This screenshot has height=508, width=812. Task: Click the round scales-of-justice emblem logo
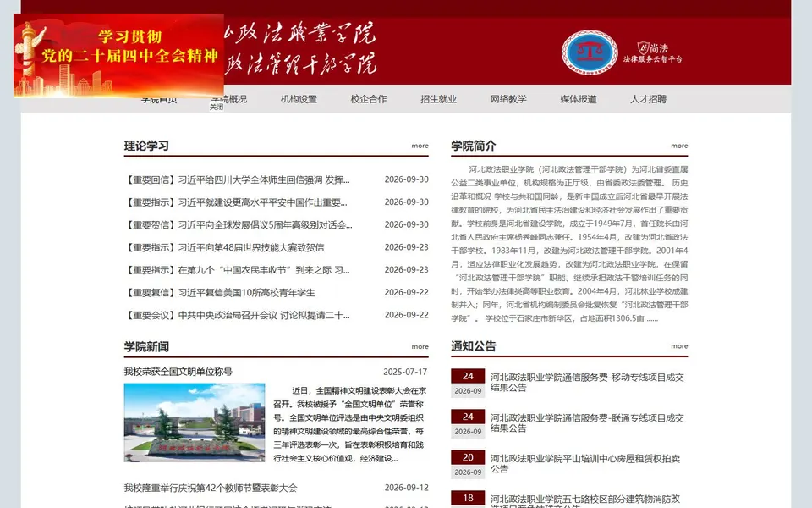click(590, 52)
